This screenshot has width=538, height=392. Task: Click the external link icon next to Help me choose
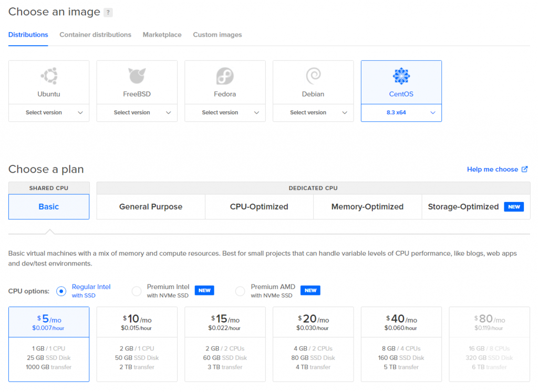pos(524,169)
